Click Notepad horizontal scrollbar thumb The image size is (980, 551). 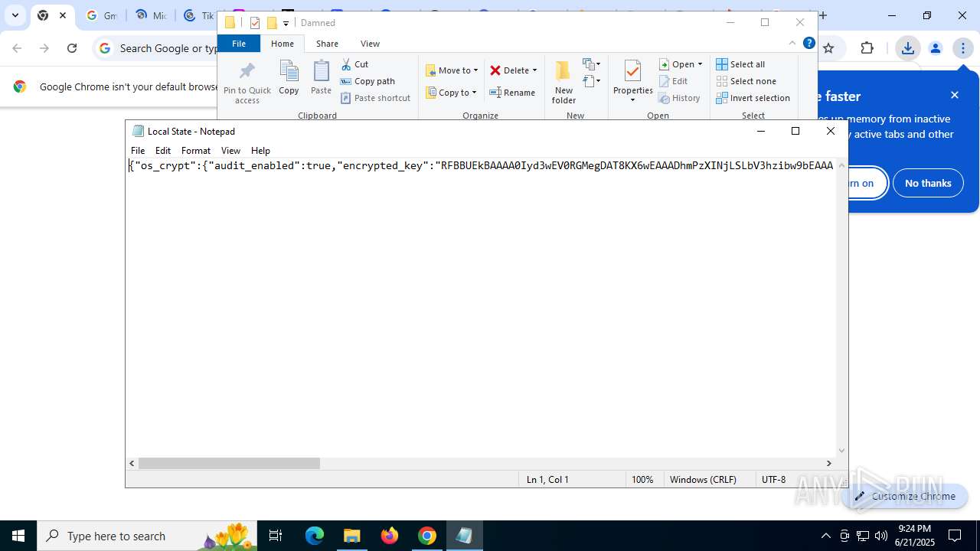click(x=229, y=463)
